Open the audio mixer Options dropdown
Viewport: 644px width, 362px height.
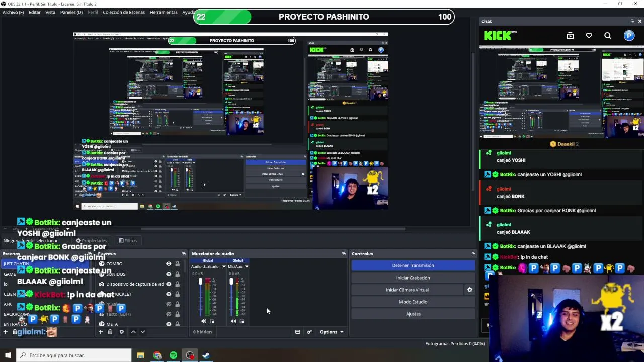332,332
